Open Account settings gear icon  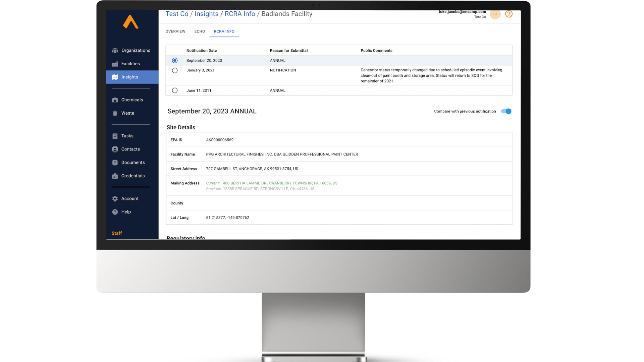click(115, 198)
